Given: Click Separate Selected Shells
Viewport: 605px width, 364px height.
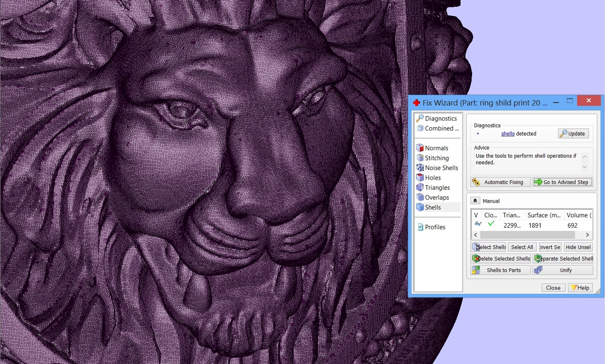Looking at the screenshot, I should [x=562, y=259].
